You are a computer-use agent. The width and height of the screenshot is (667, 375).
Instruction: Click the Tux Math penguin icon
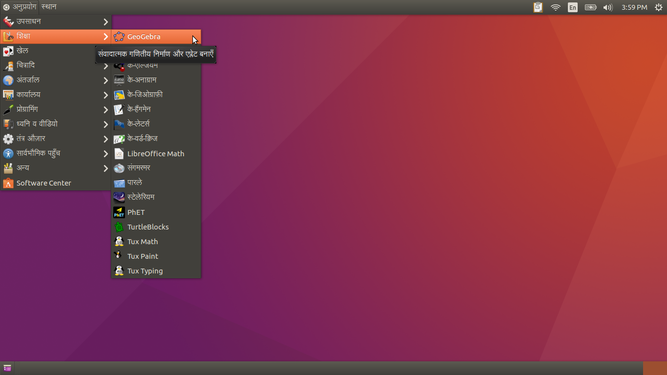click(x=119, y=241)
